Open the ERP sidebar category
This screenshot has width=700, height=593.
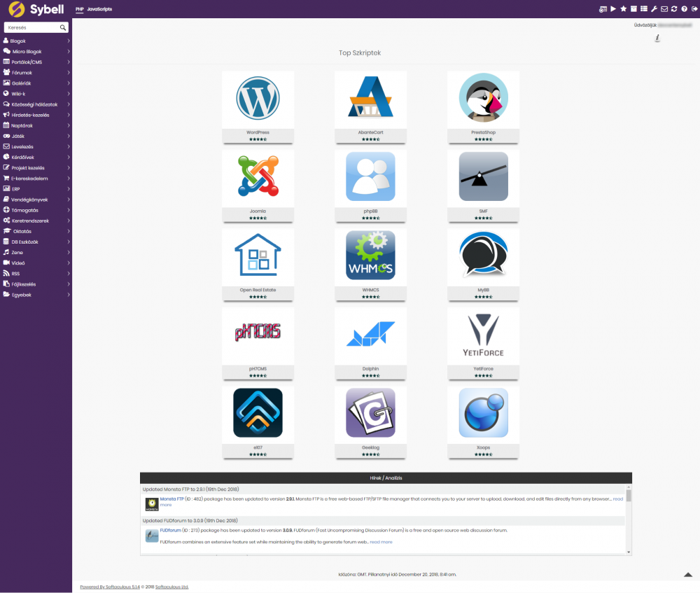(36, 189)
